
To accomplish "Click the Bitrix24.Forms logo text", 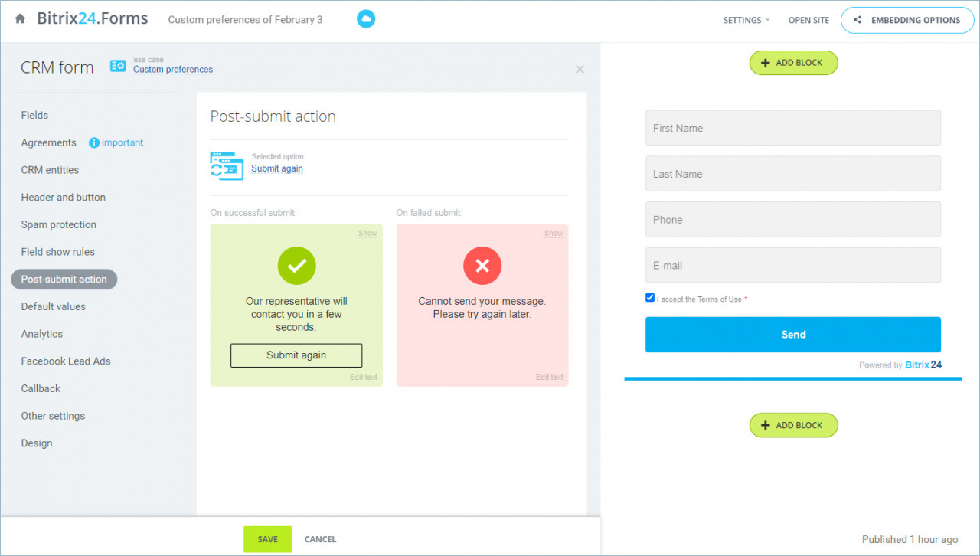I will [93, 19].
